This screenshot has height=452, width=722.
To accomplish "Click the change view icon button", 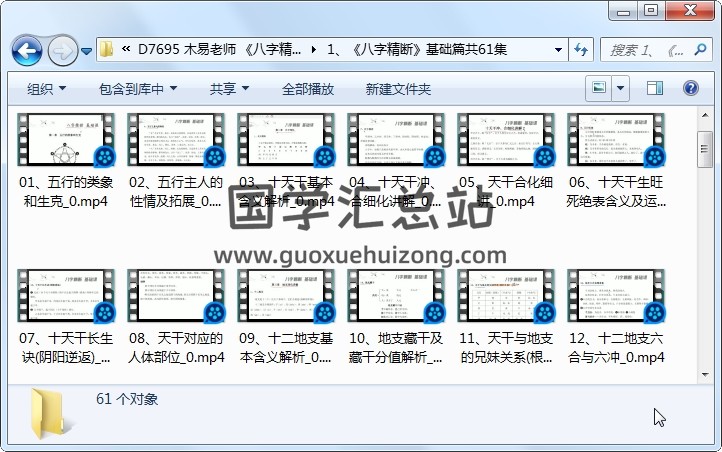I will [600, 89].
